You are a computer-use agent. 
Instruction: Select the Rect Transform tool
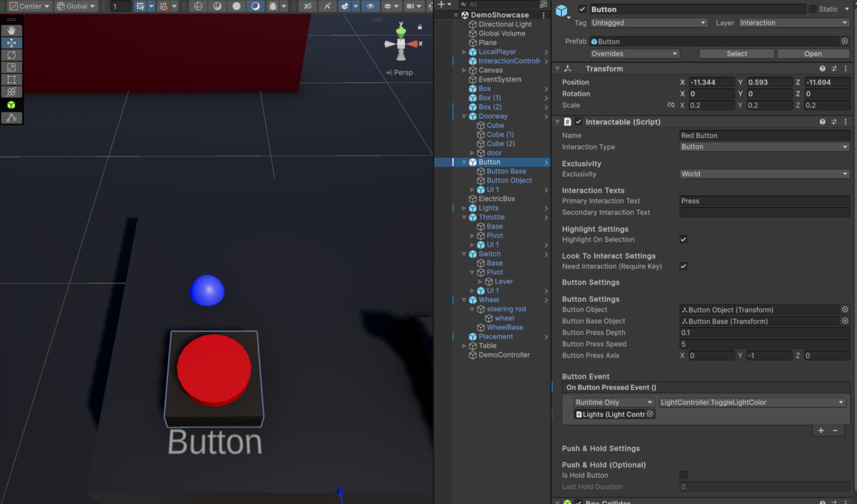(x=11, y=79)
